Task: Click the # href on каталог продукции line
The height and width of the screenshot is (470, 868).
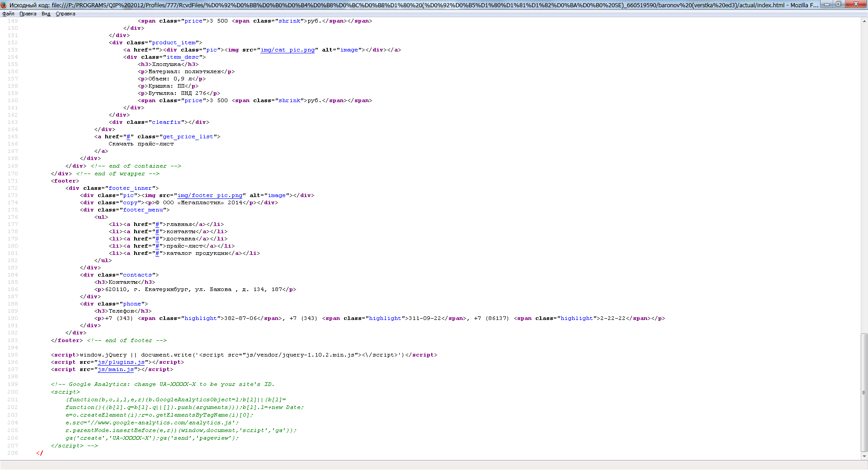Action: tap(157, 254)
